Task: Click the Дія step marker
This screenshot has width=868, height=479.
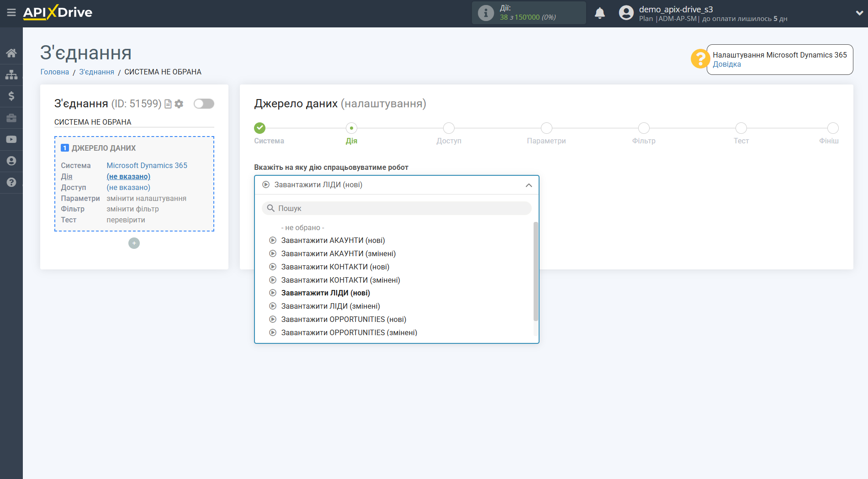Action: click(x=351, y=128)
